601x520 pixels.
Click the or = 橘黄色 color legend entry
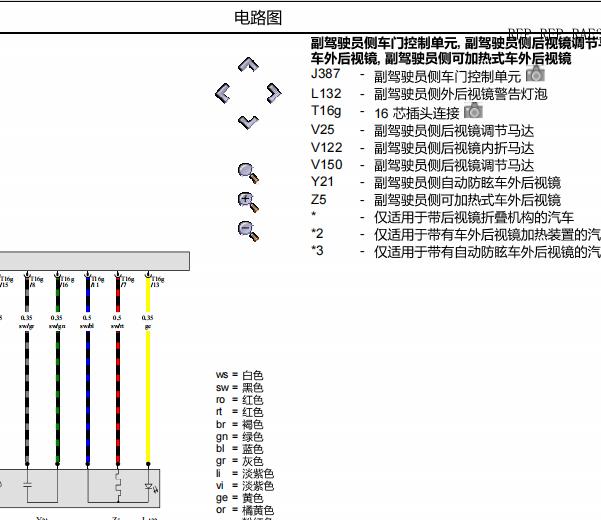[245, 510]
